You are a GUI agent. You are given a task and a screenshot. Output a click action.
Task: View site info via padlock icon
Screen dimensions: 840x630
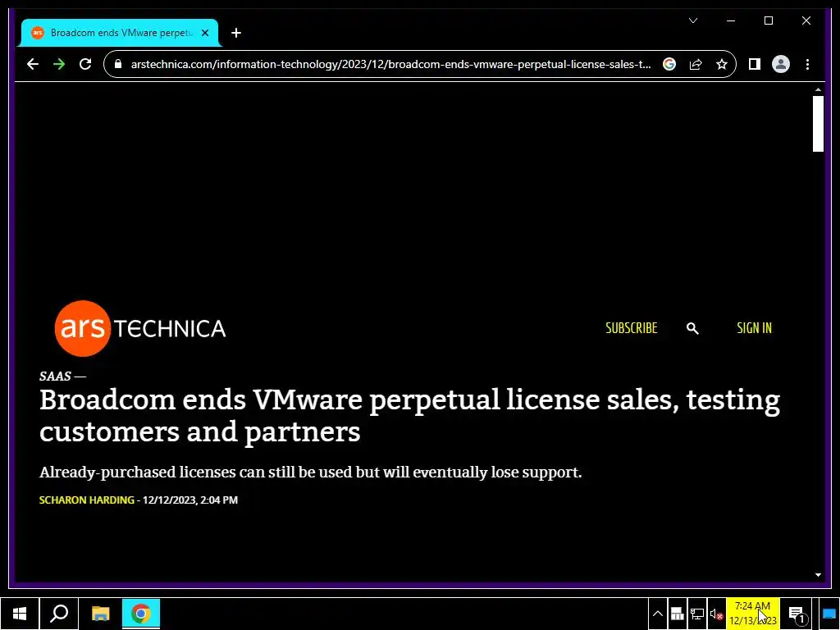click(118, 64)
